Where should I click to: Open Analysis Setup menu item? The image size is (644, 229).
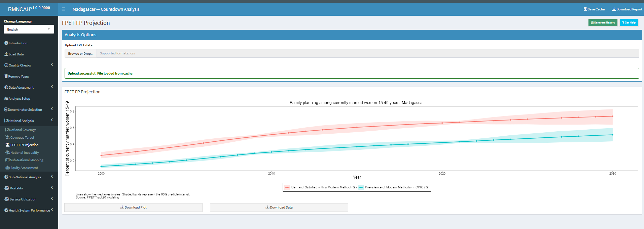(x=29, y=98)
